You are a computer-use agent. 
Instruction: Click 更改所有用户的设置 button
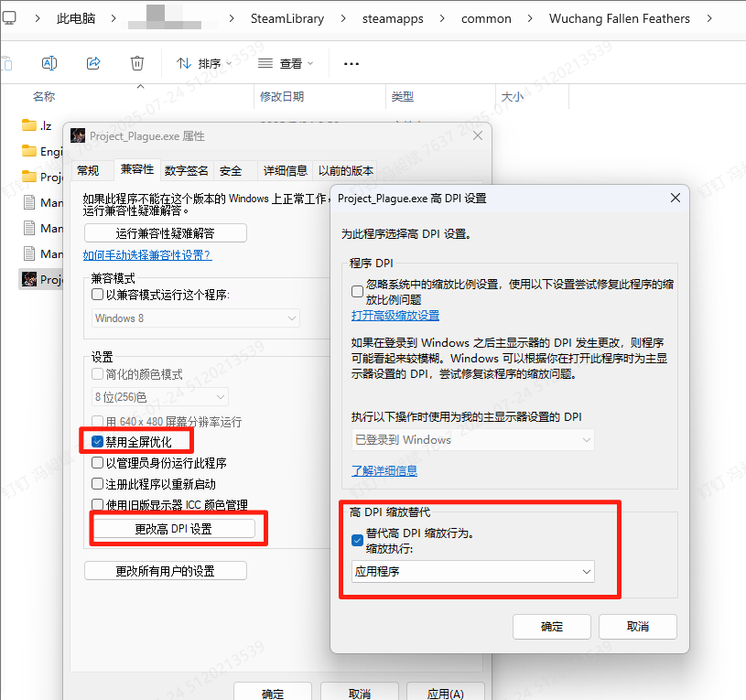coord(166,571)
